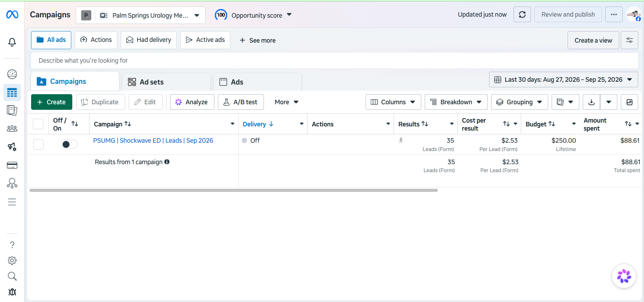Expand the Opportunity score dropdown
The height and width of the screenshot is (302, 644).
(x=289, y=15)
